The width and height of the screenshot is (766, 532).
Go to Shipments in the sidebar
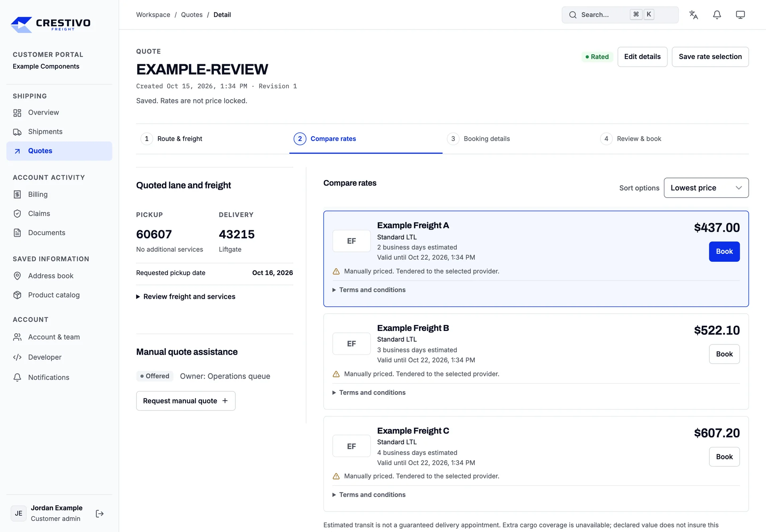point(59,132)
